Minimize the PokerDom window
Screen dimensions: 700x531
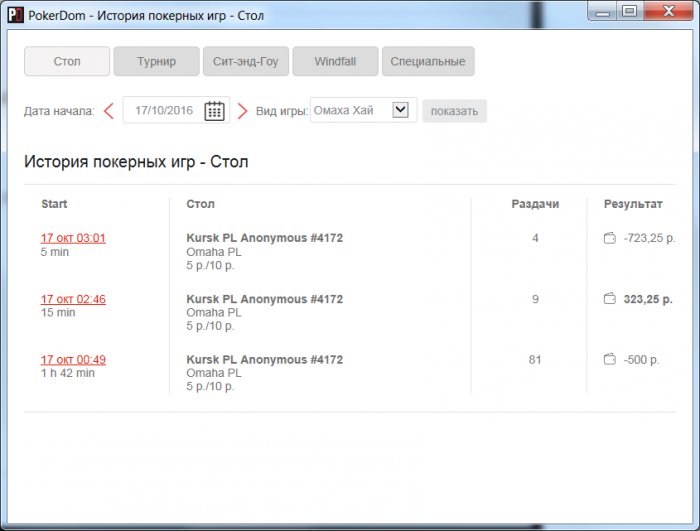(603, 12)
